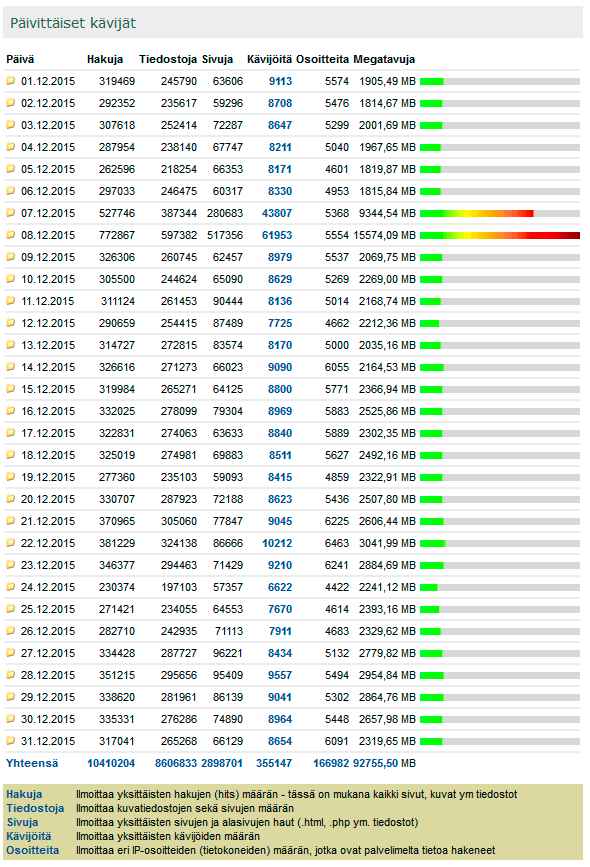Click the Kävijöitä legend term
The height and width of the screenshot is (867, 590).
29,836
